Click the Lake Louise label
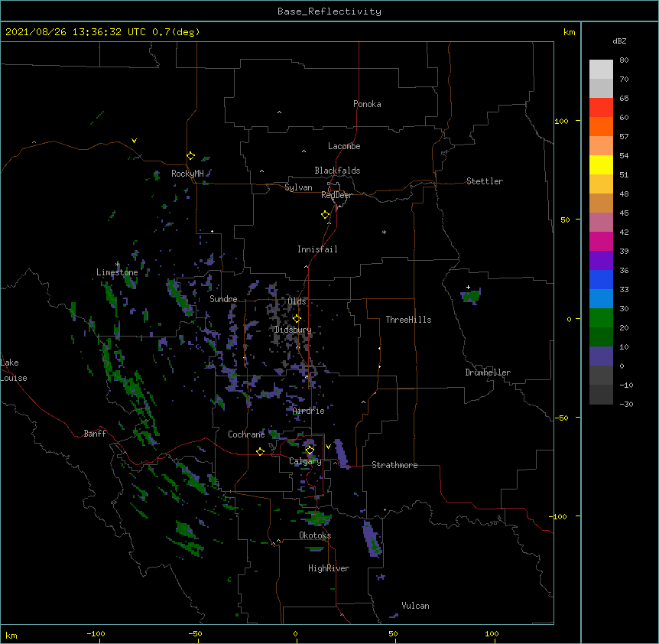659x644 pixels. pos(14,370)
